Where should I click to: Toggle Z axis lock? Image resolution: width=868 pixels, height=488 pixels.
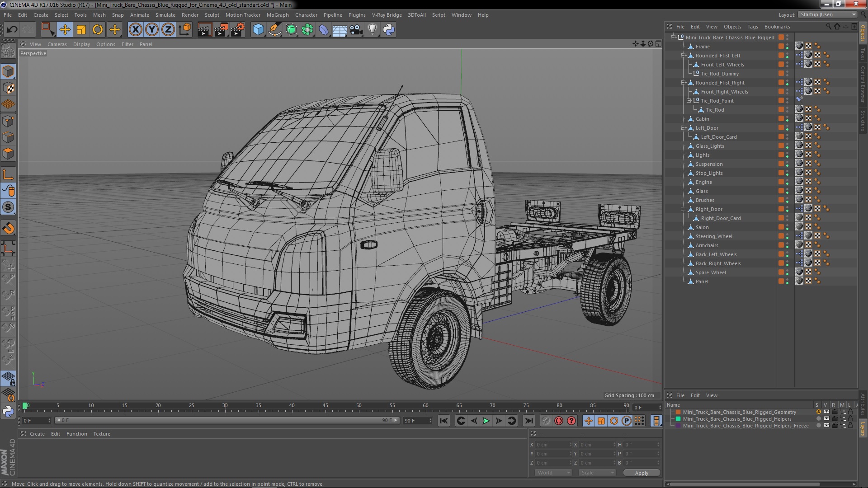pyautogui.click(x=168, y=30)
